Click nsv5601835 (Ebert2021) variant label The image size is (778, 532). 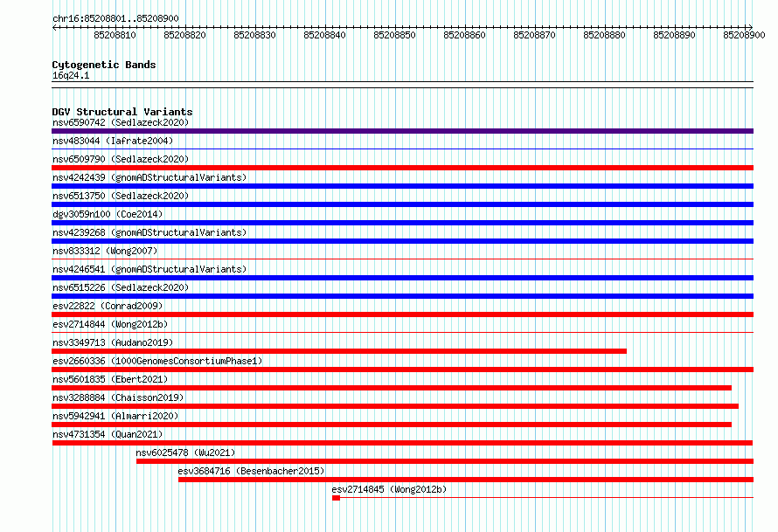110,379
